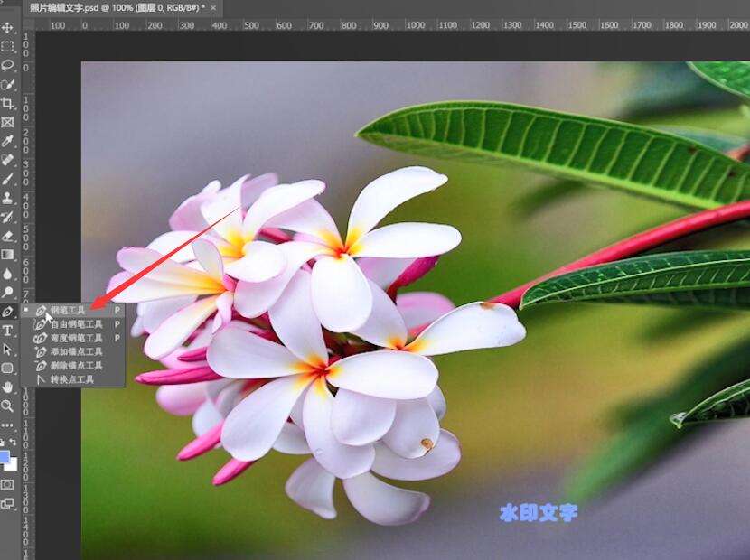Select the Blur tool

7,274
